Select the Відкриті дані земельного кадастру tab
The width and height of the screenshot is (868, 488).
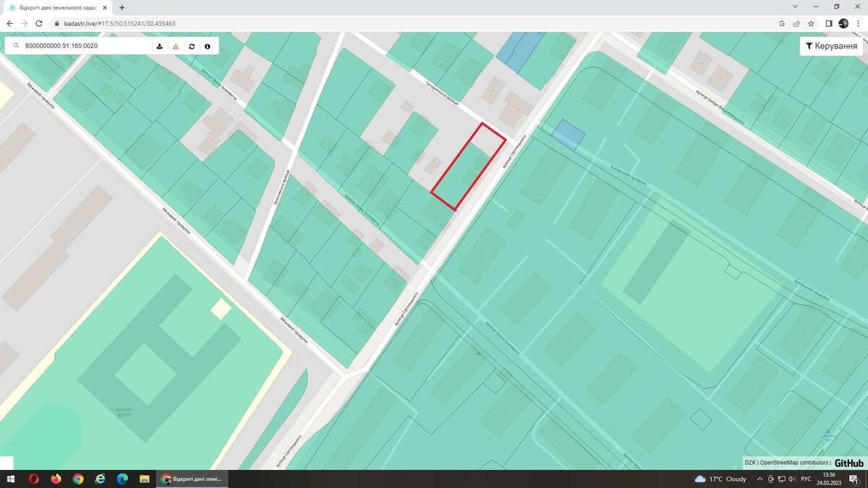(x=56, y=7)
